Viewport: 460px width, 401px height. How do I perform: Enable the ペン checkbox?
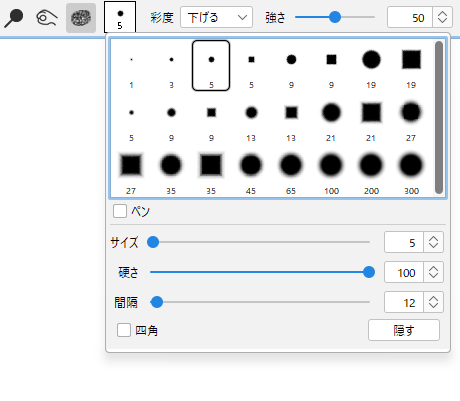tap(120, 211)
